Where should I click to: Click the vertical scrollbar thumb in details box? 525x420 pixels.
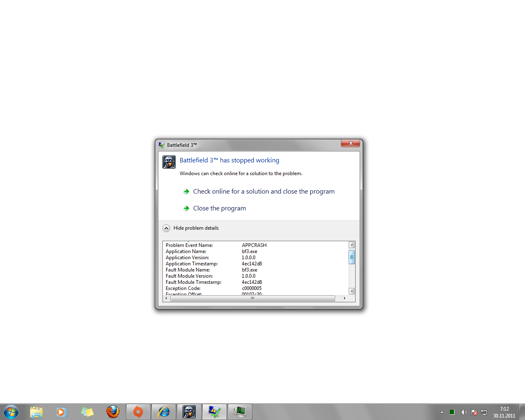352,257
